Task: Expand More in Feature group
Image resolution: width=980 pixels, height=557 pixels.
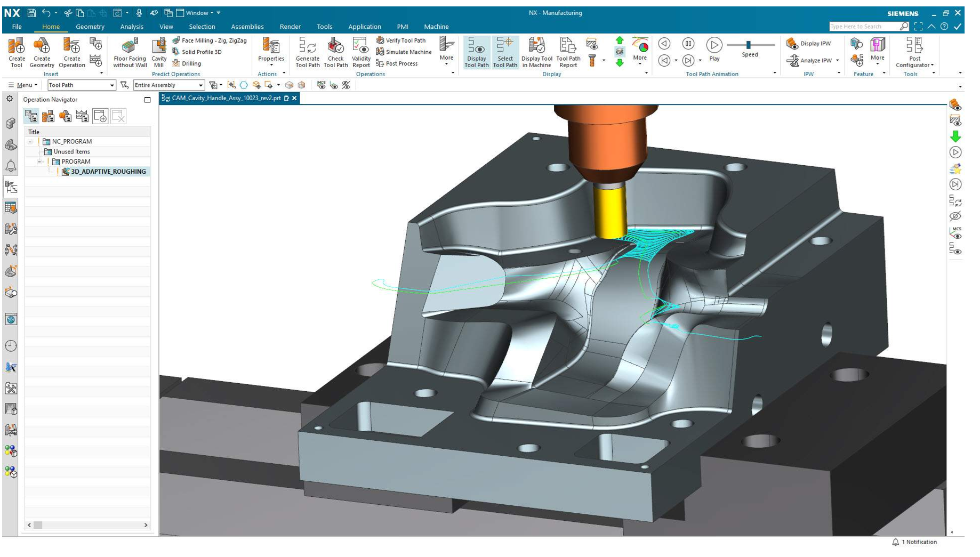Action: coord(877,51)
